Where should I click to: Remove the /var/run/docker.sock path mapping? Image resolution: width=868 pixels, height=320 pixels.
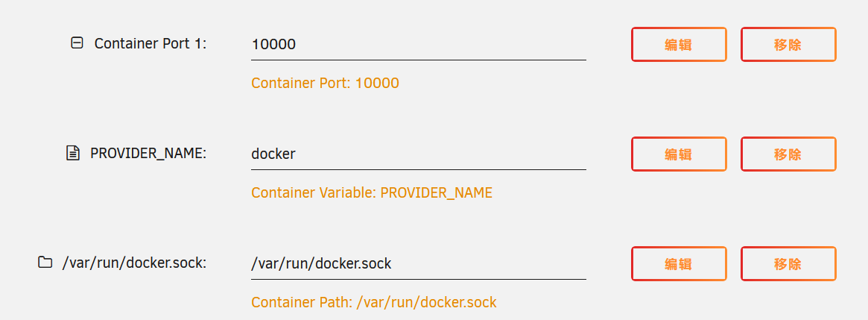point(788,264)
